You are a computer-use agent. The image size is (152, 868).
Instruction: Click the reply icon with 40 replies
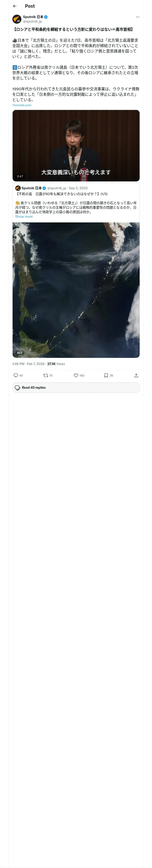point(16,375)
